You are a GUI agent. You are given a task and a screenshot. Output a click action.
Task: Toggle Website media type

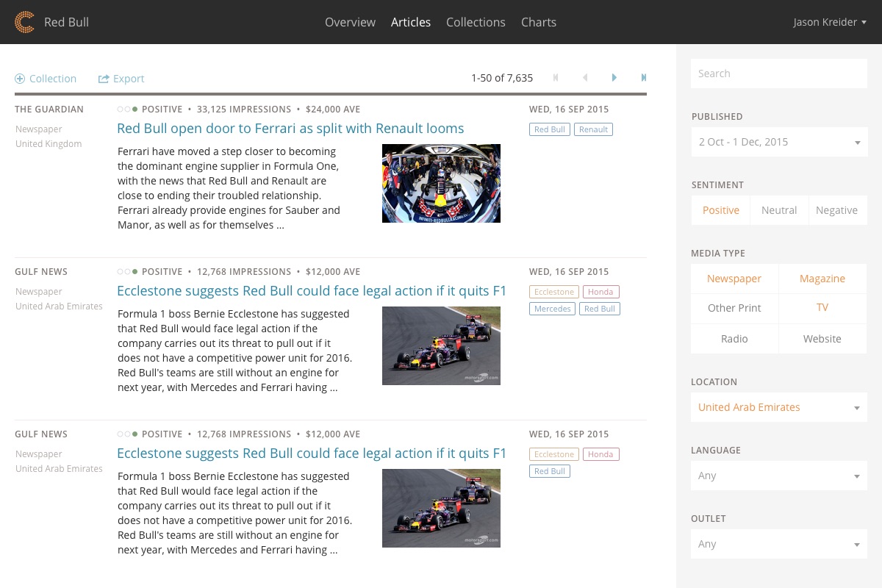[x=822, y=339]
